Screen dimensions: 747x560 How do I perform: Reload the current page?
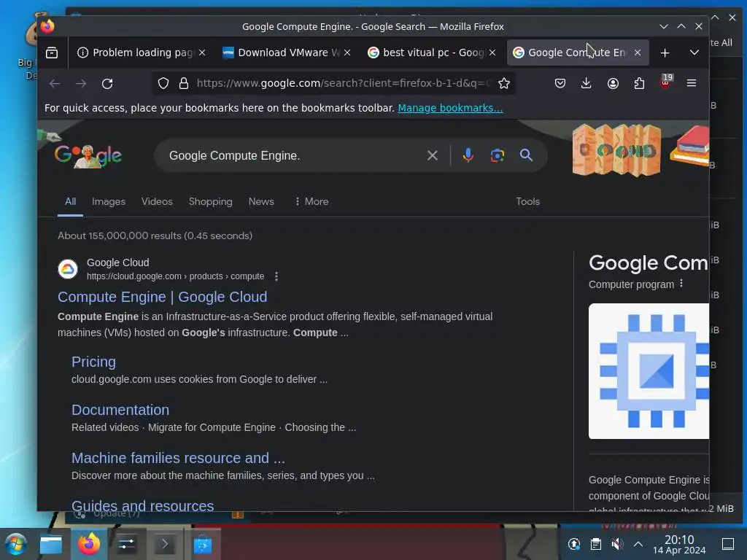click(107, 83)
